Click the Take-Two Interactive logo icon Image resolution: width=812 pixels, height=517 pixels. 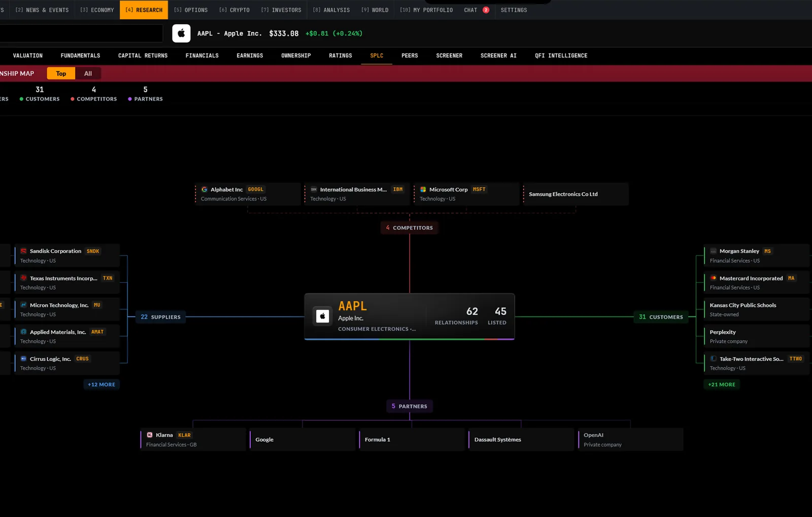coord(714,359)
